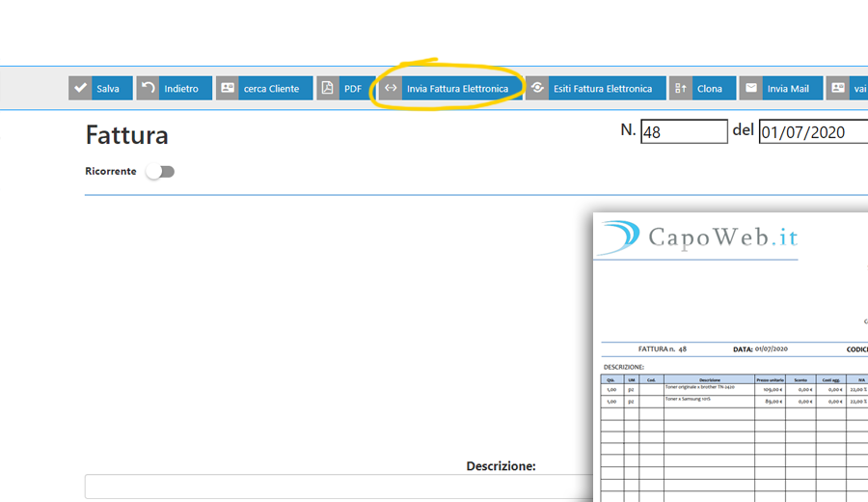This screenshot has width=868, height=502.
Task: Click into the invoice number field showing 48
Action: pyautogui.click(x=684, y=132)
